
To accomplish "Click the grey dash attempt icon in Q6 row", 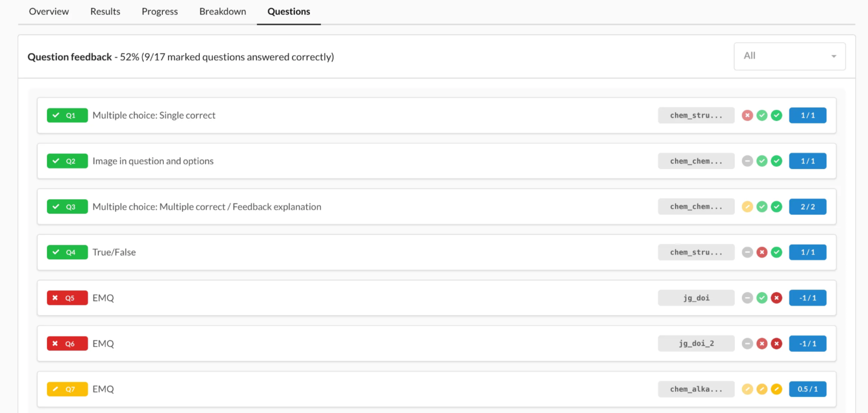I will click(x=747, y=344).
